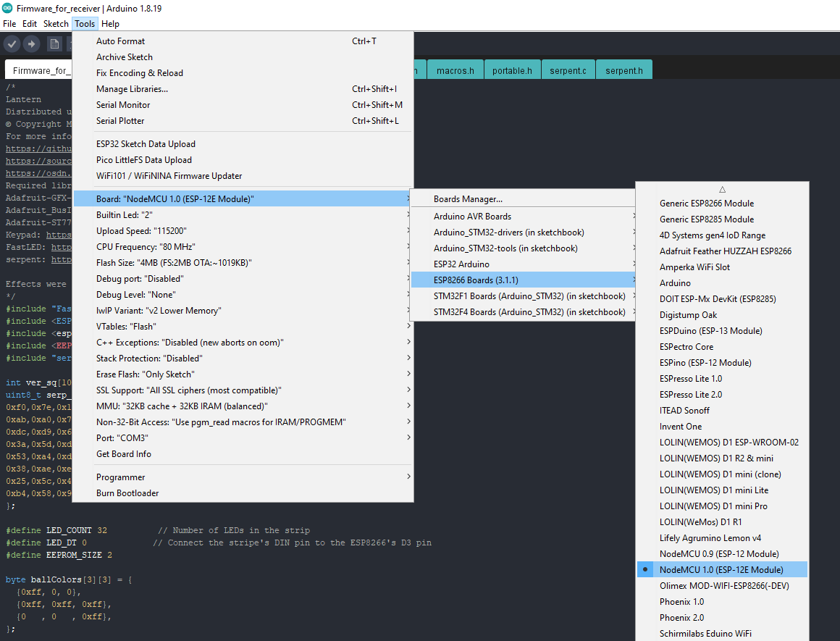Click Get Board Info
This screenshot has height=641, width=840.
tap(243, 454)
